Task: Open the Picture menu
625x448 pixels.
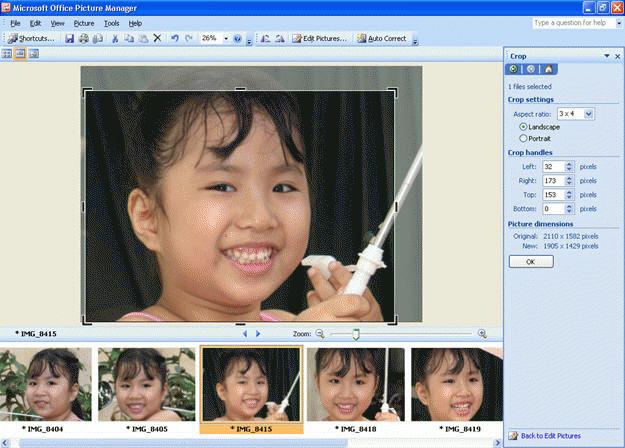Action: (x=84, y=22)
